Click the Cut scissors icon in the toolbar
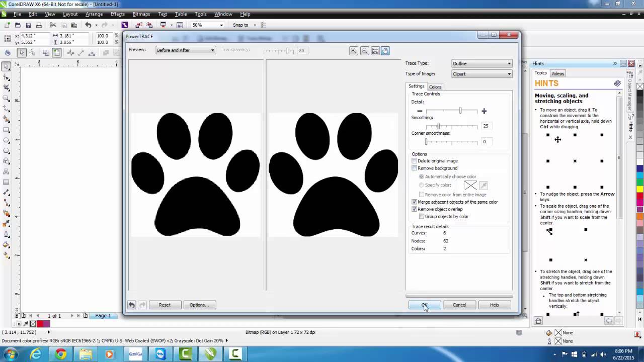The image size is (644, 362). [53, 25]
